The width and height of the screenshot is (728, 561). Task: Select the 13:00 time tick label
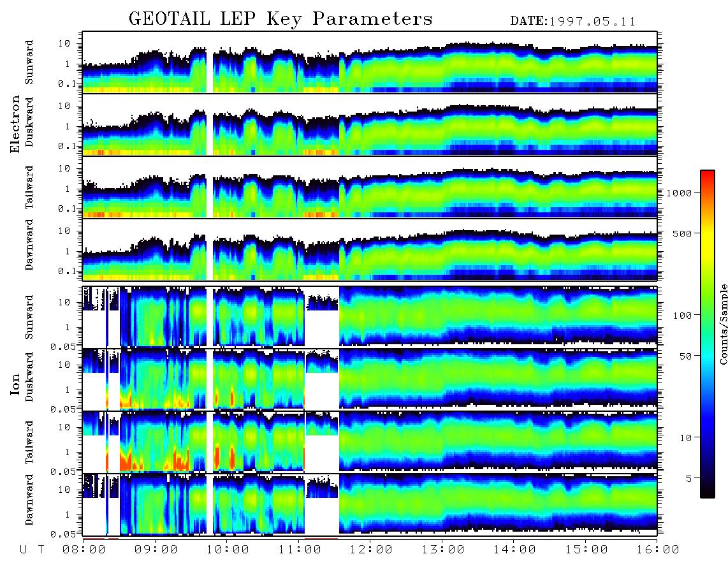coord(443,550)
